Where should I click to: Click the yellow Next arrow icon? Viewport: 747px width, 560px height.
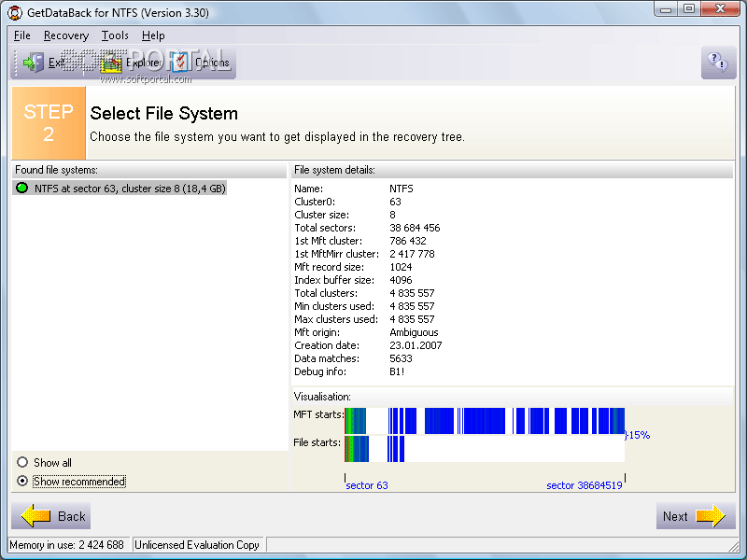711,516
